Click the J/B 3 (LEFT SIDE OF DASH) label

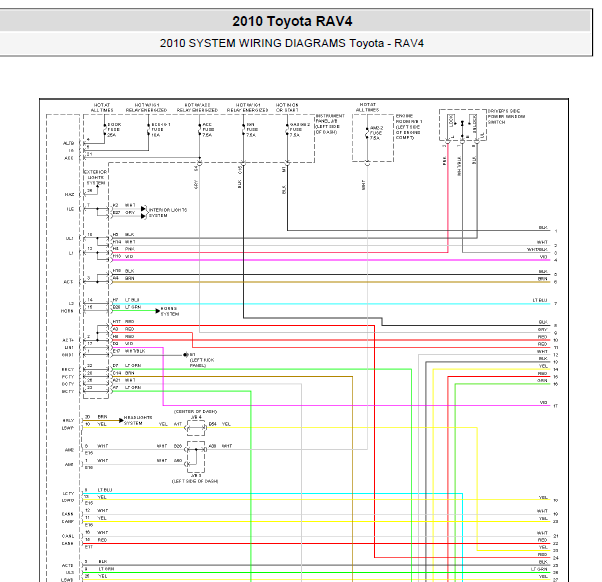coord(195,478)
